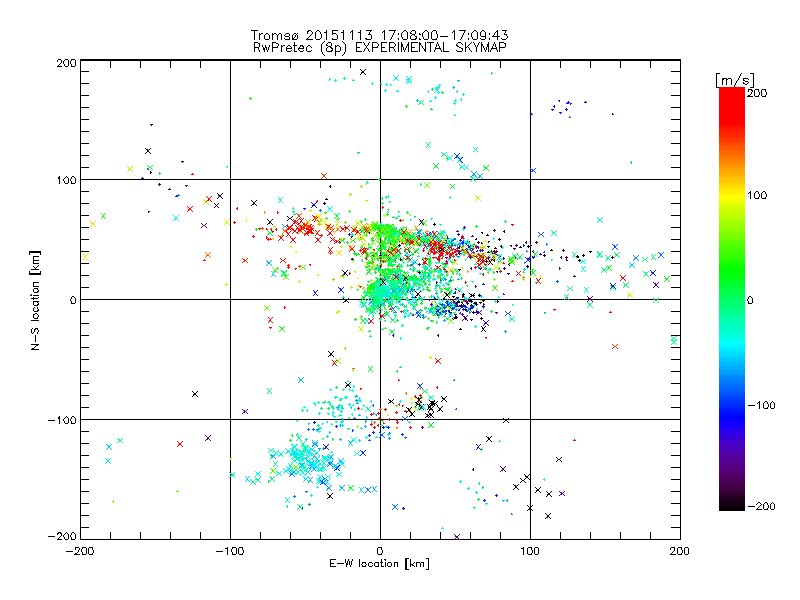This screenshot has width=800, height=600.
Task: Click the colorbar '-200' bottom tick label
Action: tap(762, 506)
